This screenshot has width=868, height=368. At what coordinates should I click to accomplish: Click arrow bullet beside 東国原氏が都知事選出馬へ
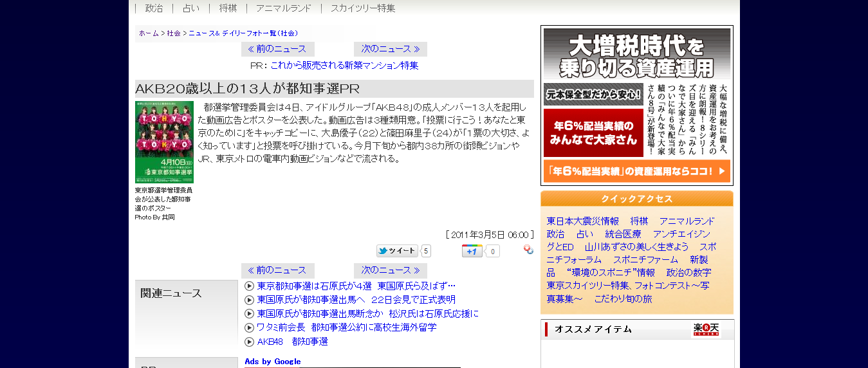(249, 300)
